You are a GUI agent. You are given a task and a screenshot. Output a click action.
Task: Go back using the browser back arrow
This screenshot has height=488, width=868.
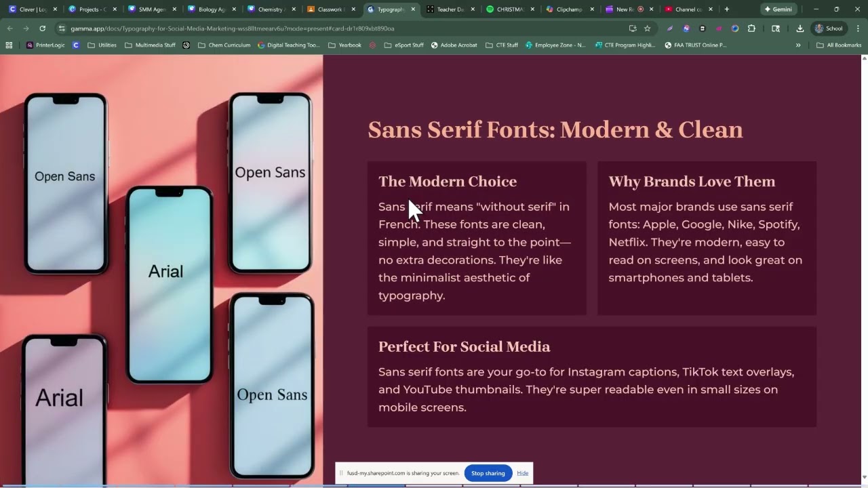9,28
